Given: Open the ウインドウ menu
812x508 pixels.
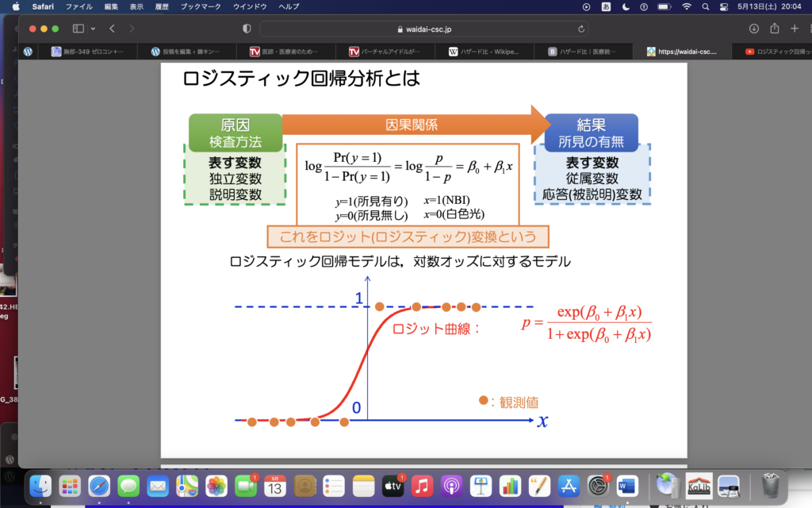Looking at the screenshot, I should click(250, 6).
